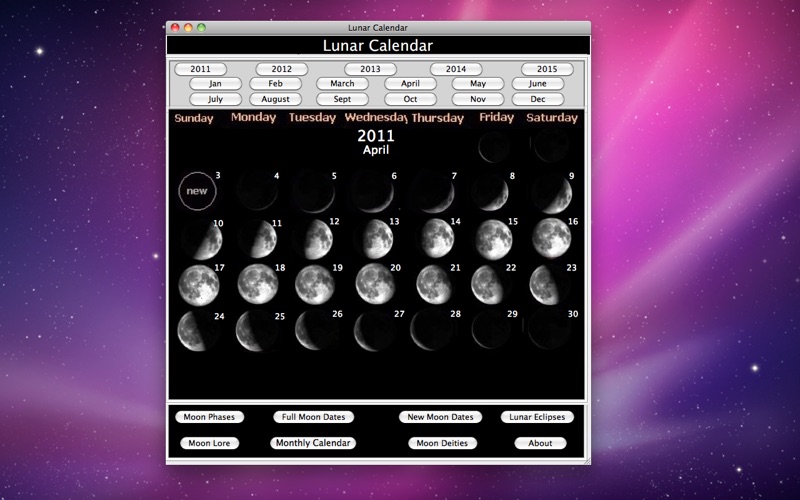Open the New Moon Dates list

(440, 417)
